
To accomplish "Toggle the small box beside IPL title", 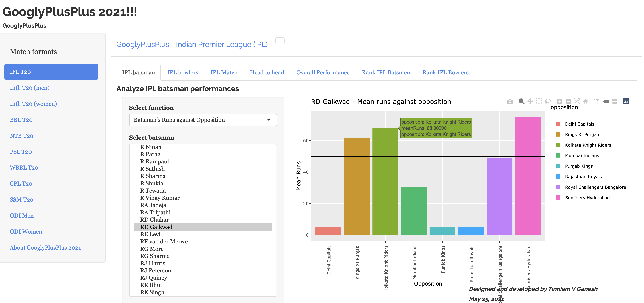I will 280,41.
